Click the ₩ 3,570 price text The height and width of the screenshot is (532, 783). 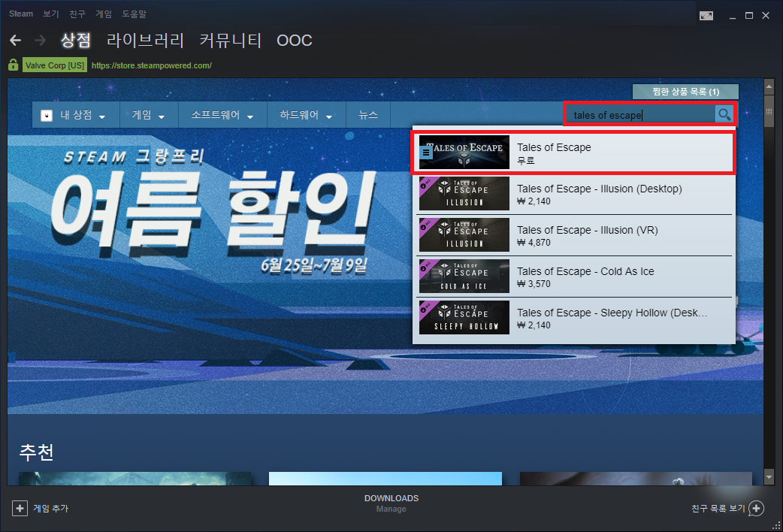coord(534,284)
